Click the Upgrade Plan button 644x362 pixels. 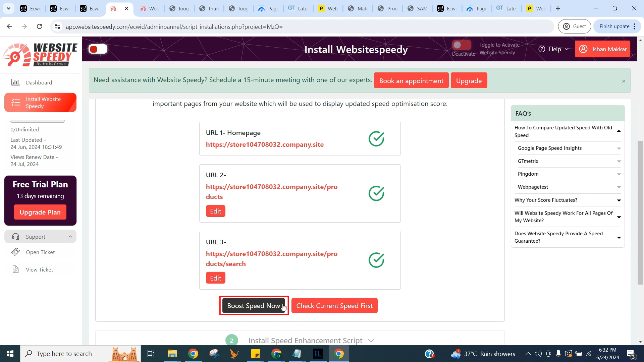(x=40, y=212)
